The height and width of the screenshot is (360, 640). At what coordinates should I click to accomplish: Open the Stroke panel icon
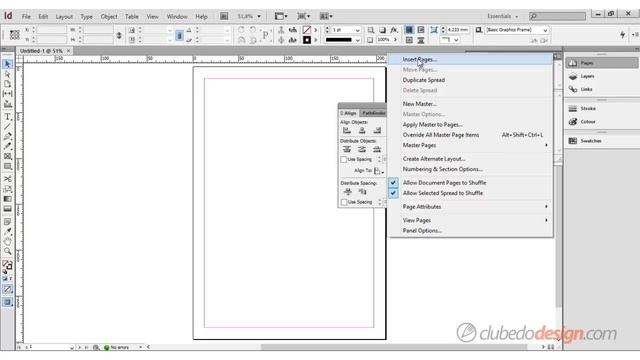pyautogui.click(x=573, y=109)
